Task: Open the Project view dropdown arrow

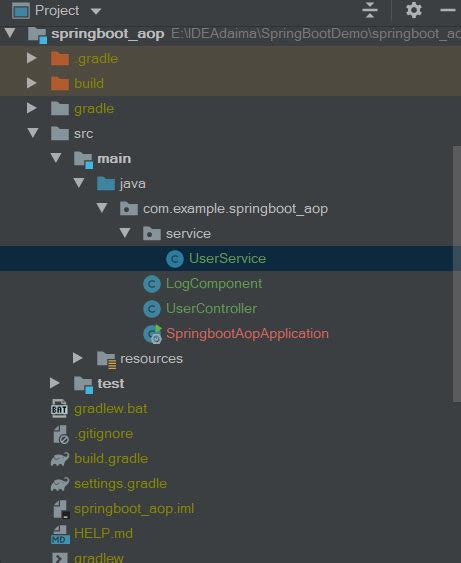Action: tap(96, 11)
